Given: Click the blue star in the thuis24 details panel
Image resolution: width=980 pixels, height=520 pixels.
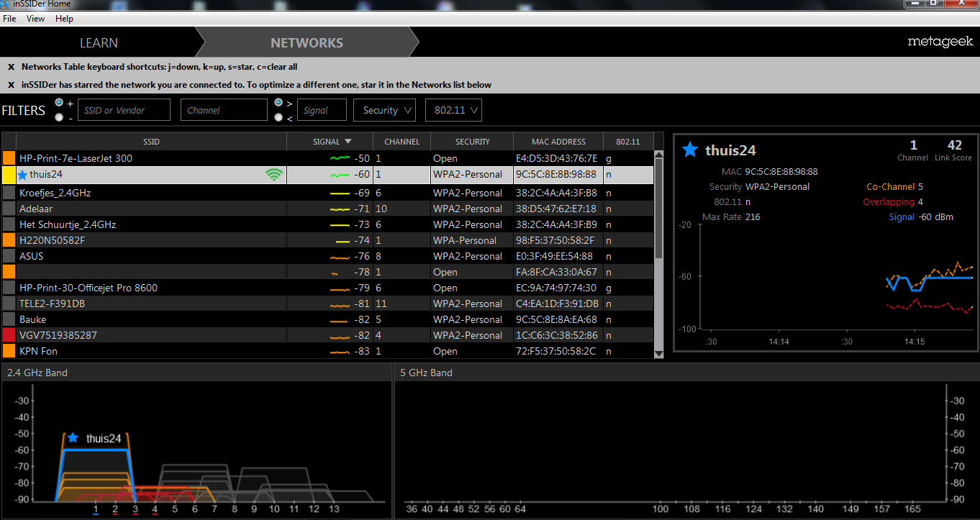Looking at the screenshot, I should [x=690, y=150].
